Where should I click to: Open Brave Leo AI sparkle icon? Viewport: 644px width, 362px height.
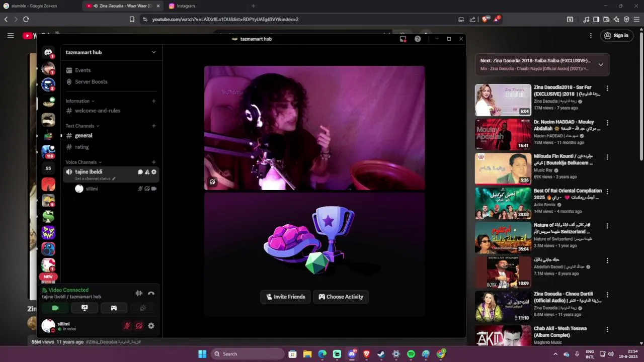(616, 19)
